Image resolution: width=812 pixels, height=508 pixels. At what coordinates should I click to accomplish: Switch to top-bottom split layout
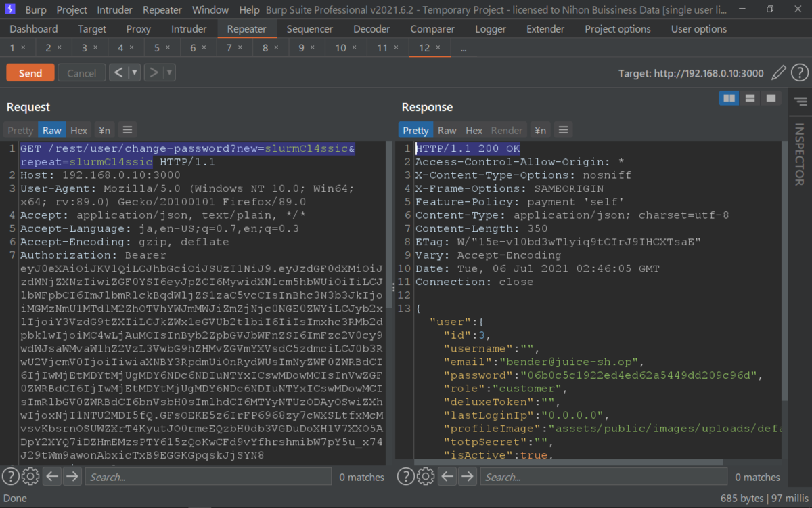click(750, 98)
